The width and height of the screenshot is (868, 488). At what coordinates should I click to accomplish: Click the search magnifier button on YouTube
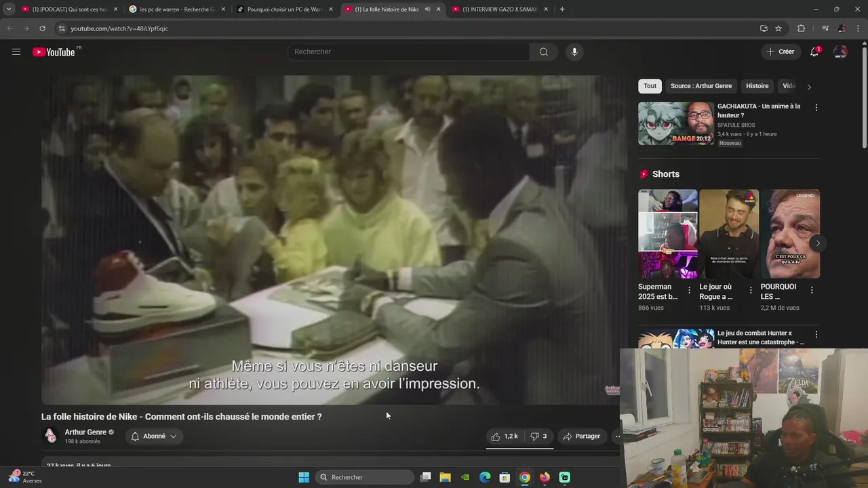(544, 52)
